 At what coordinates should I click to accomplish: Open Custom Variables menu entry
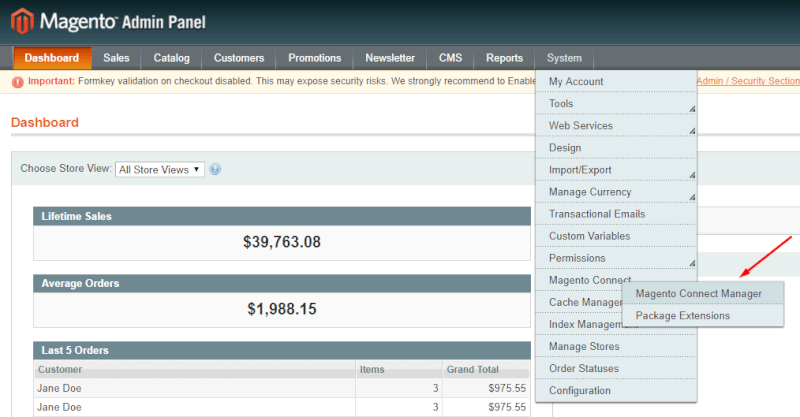[616, 236]
